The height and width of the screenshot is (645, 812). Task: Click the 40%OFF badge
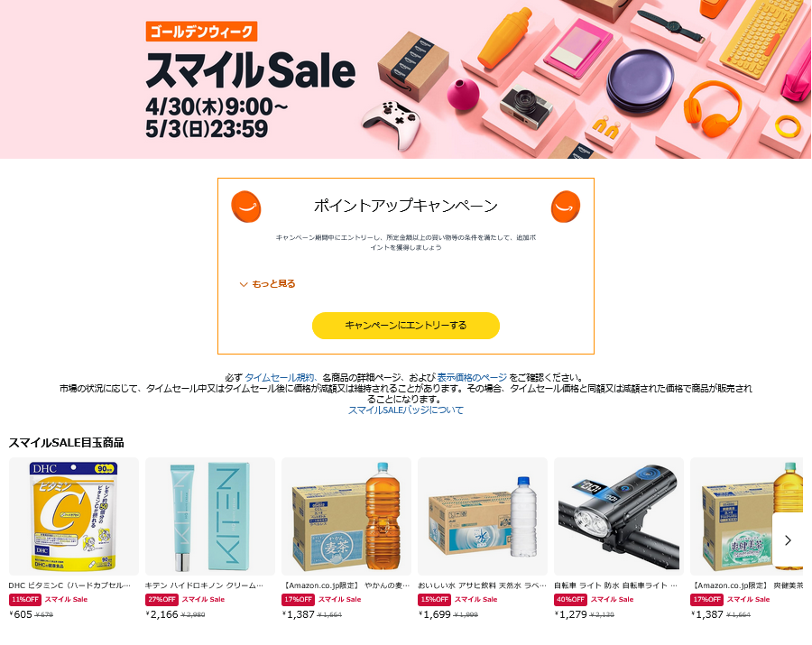[x=570, y=600]
